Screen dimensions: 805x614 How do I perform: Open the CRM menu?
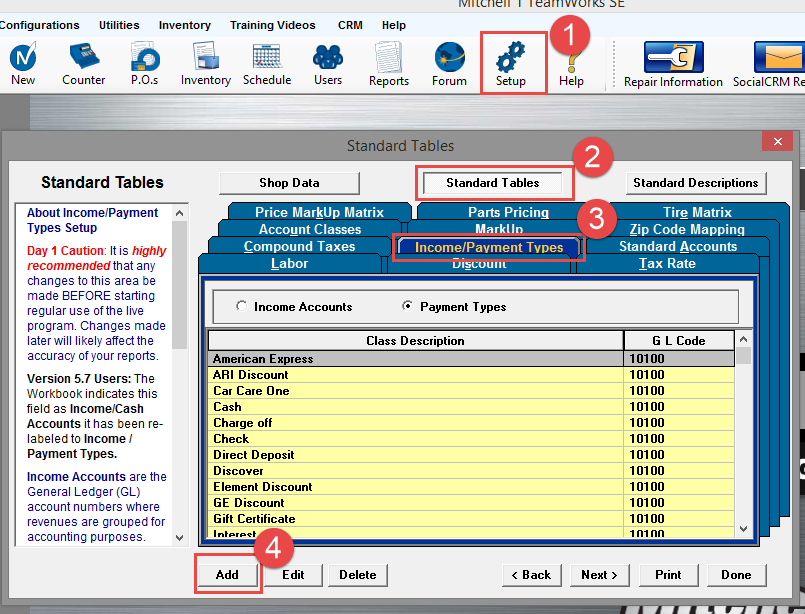[x=350, y=25]
